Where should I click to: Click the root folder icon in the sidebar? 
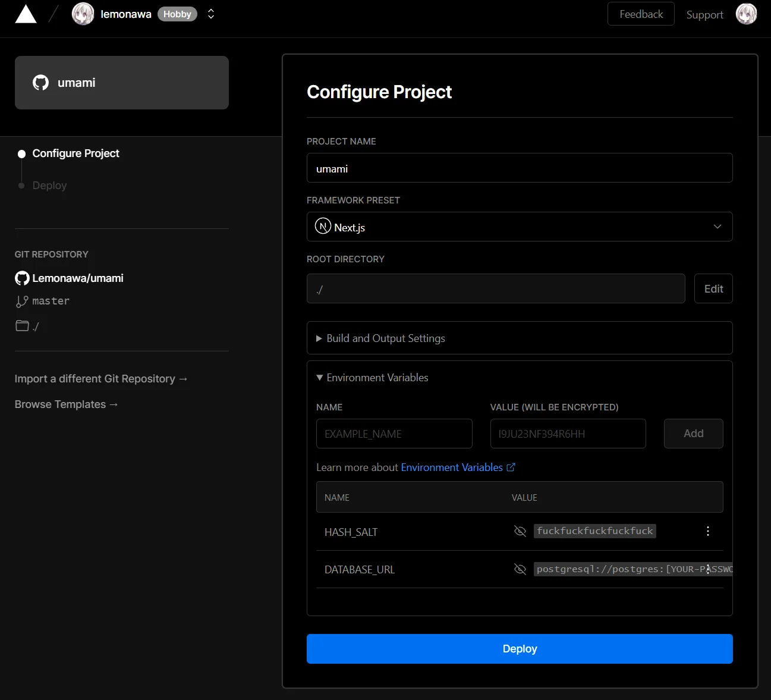22,325
